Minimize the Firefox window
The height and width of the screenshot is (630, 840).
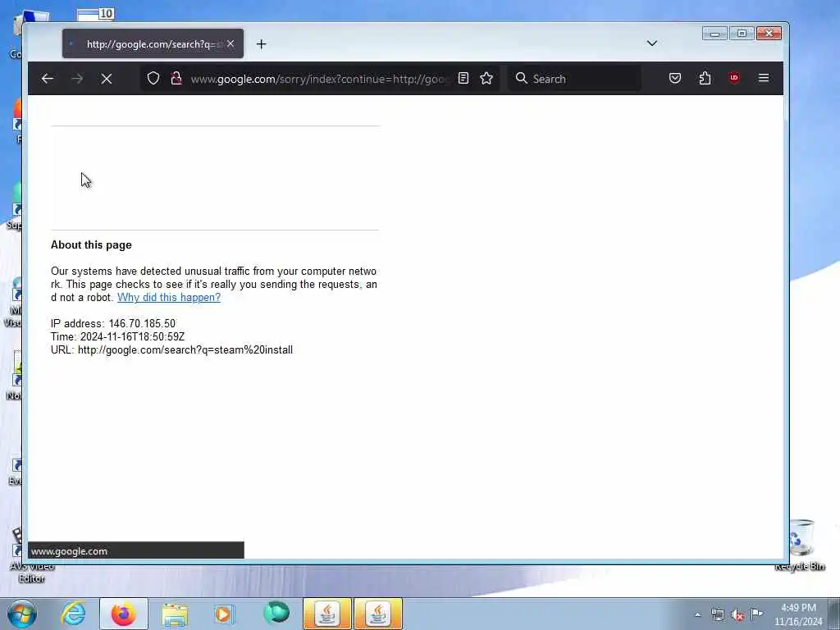714,33
